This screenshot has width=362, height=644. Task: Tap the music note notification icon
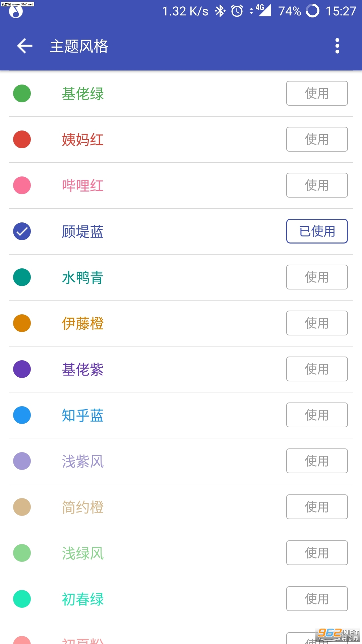point(16,12)
